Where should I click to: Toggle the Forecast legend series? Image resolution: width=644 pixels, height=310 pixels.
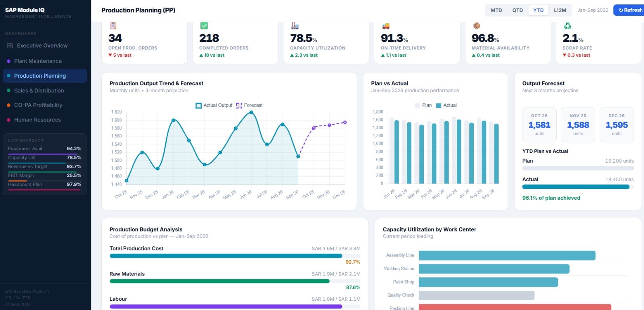click(x=249, y=105)
